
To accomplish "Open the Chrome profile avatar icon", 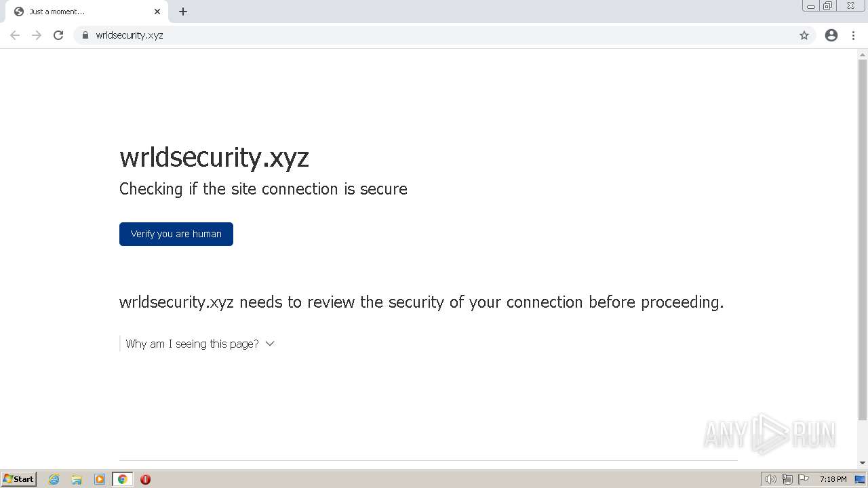I will (831, 35).
